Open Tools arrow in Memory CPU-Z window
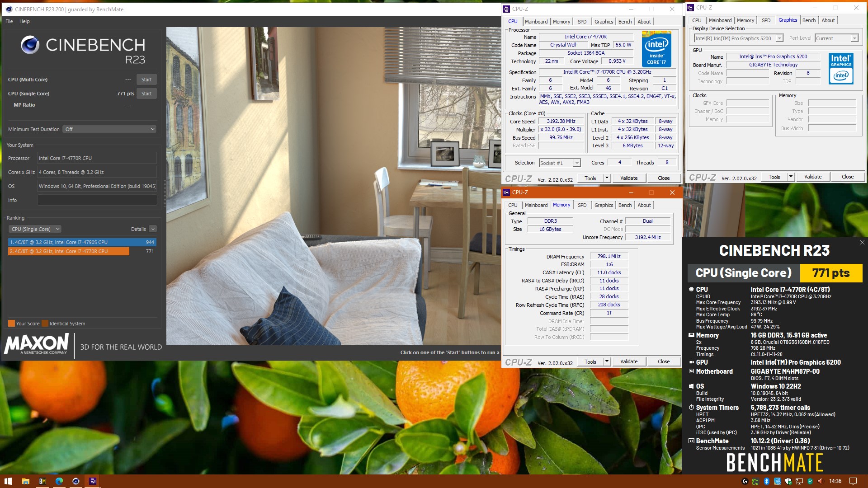The height and width of the screenshot is (488, 868). pos(607,361)
